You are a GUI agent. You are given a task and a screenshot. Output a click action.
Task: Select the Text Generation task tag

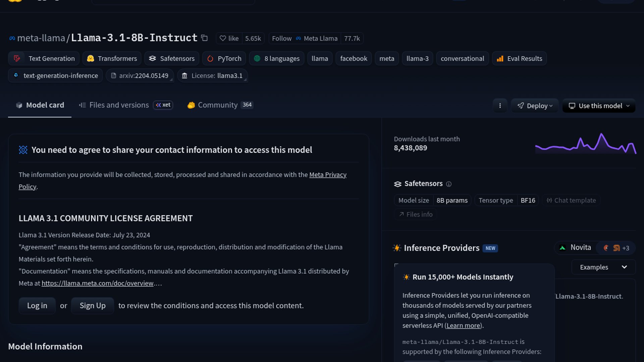44,59
